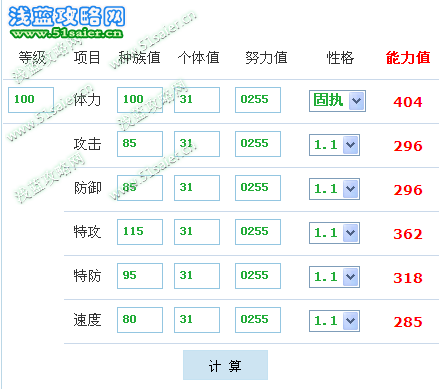This screenshot has width=439, height=389.
Task: Open the 特防 modifier dropdown arrow
Action: point(351,277)
